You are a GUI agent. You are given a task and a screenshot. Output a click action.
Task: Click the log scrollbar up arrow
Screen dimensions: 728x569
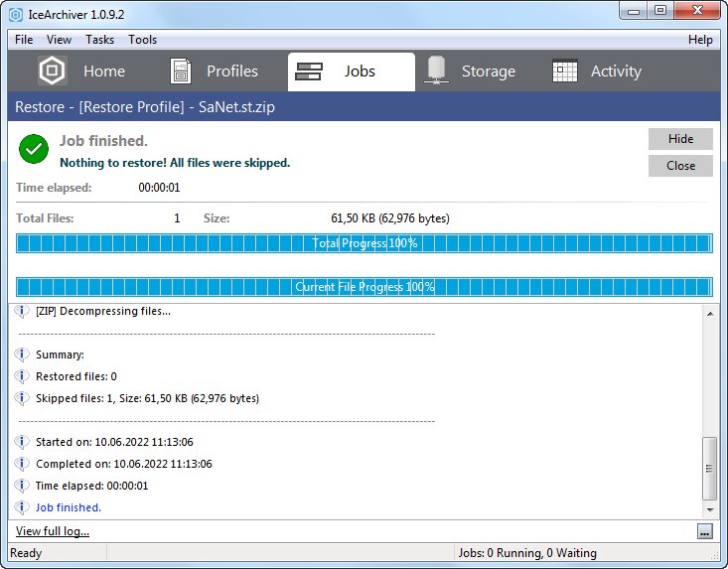pos(710,314)
